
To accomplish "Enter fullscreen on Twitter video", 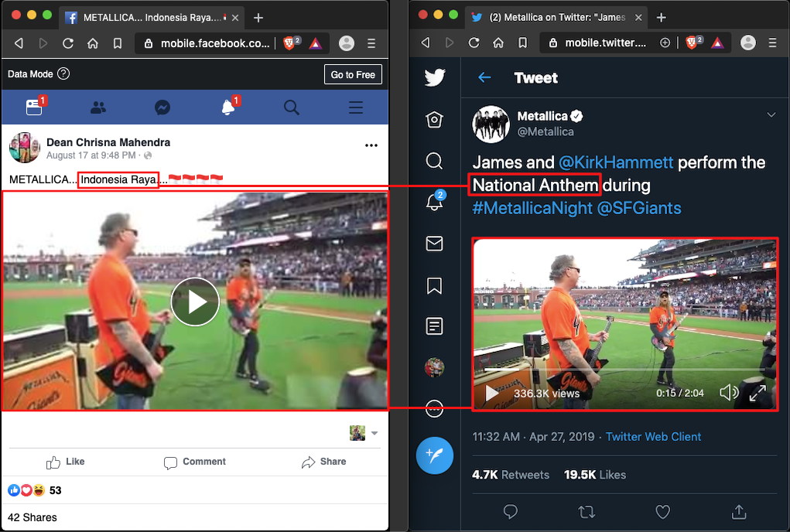I will [x=758, y=393].
